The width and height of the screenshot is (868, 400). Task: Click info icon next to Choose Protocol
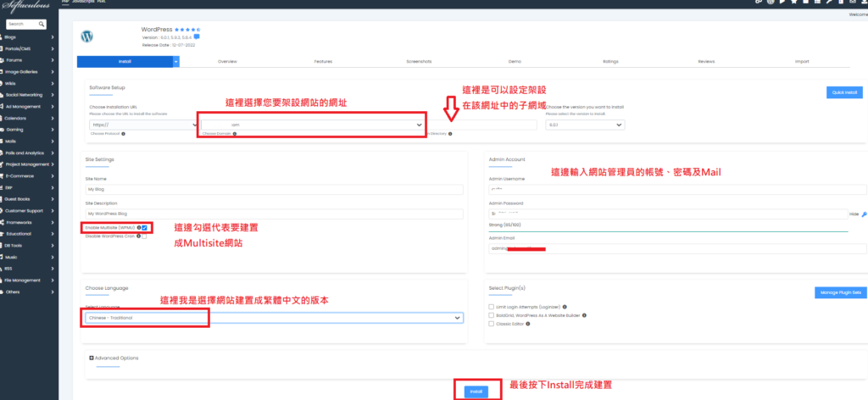pyautogui.click(x=123, y=134)
